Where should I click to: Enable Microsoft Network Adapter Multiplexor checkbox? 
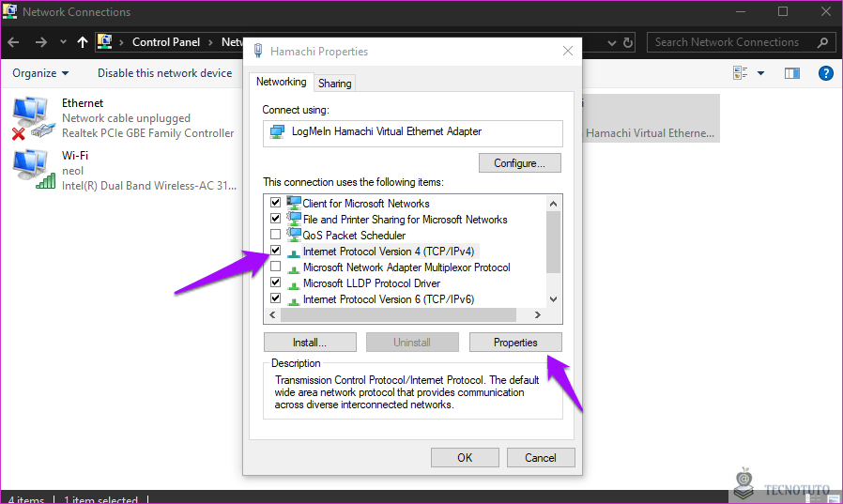[275, 266]
